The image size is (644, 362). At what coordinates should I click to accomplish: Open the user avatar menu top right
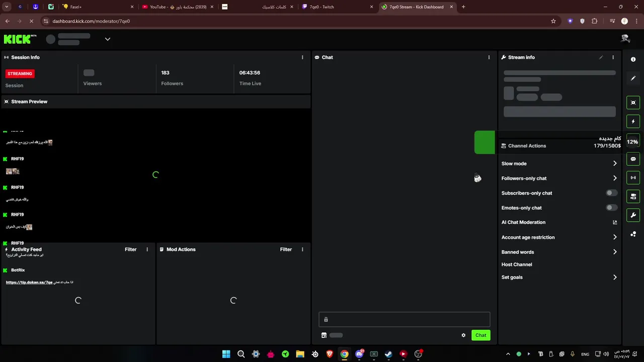625,39
